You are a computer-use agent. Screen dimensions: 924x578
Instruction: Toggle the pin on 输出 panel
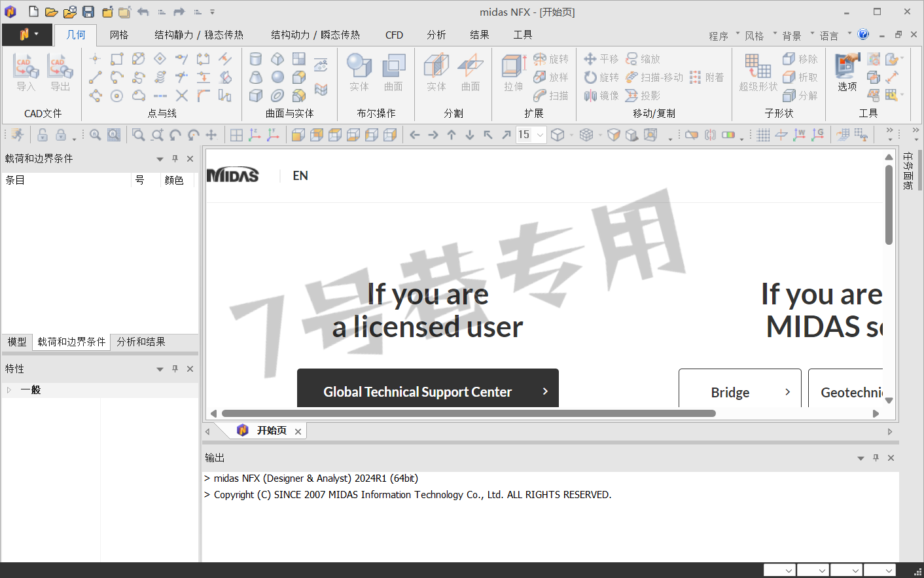[x=876, y=458]
